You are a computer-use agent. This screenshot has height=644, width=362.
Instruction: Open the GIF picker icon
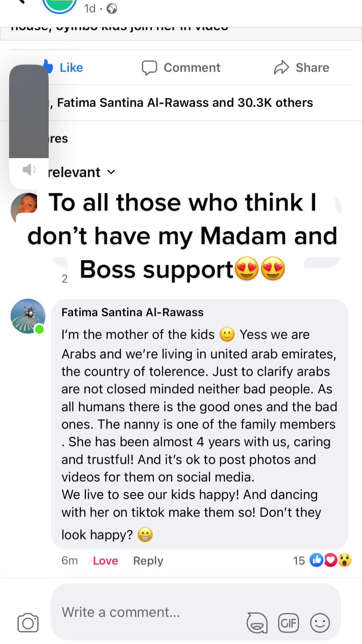click(288, 623)
